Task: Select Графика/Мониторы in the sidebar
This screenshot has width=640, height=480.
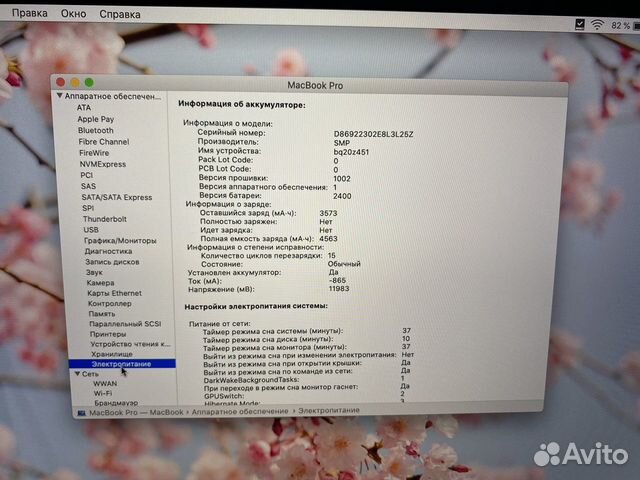Action: click(x=120, y=241)
